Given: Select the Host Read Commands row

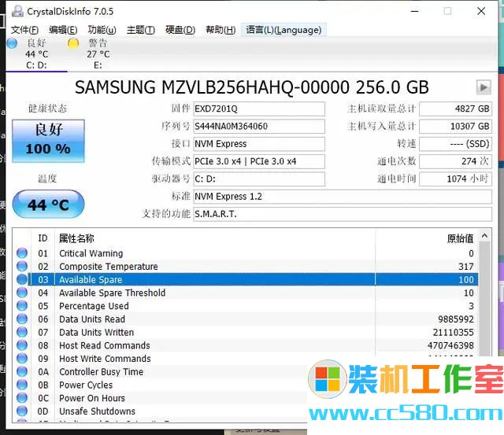Looking at the screenshot, I should (x=246, y=345).
